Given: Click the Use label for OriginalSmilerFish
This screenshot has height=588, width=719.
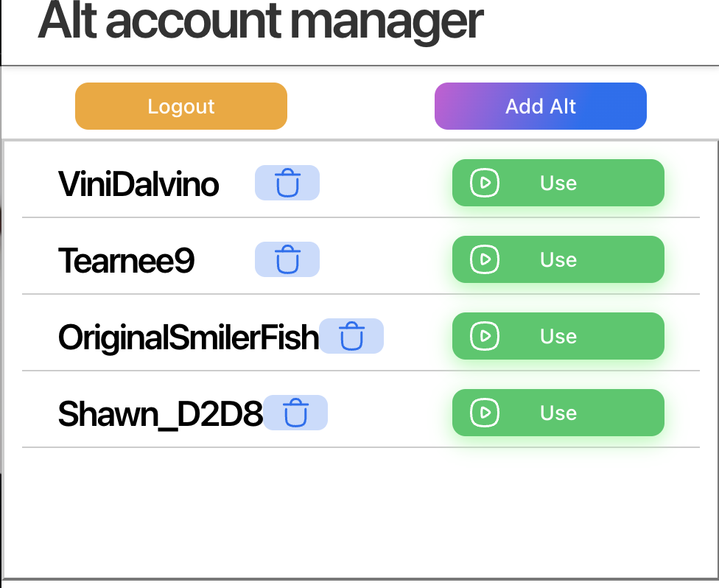Looking at the screenshot, I should [558, 336].
